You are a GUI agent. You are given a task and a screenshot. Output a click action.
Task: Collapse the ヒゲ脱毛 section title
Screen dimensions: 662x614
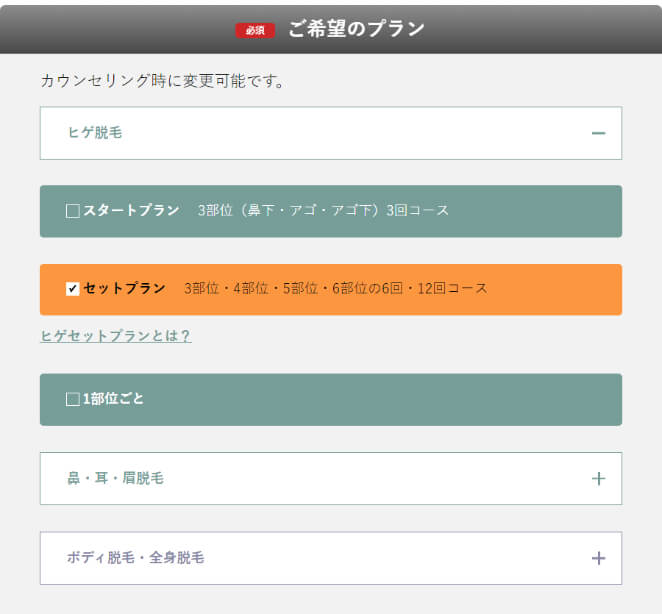click(95, 133)
